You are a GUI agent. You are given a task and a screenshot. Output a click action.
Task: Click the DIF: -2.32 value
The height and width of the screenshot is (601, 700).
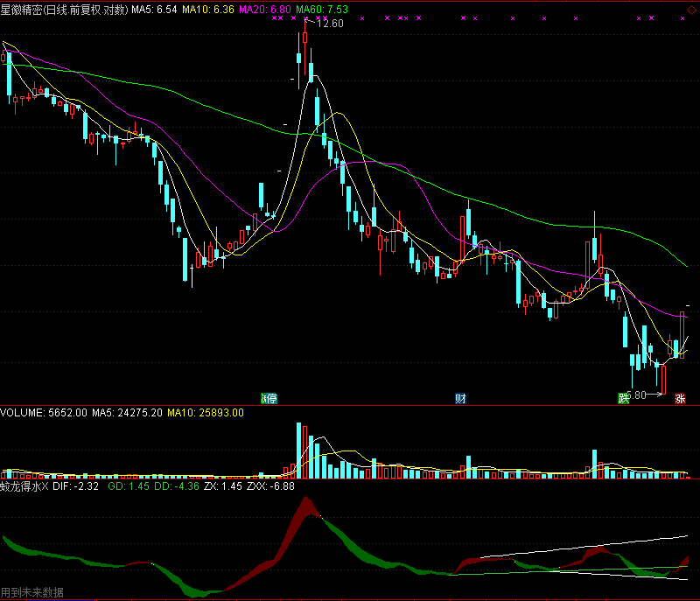(75, 486)
